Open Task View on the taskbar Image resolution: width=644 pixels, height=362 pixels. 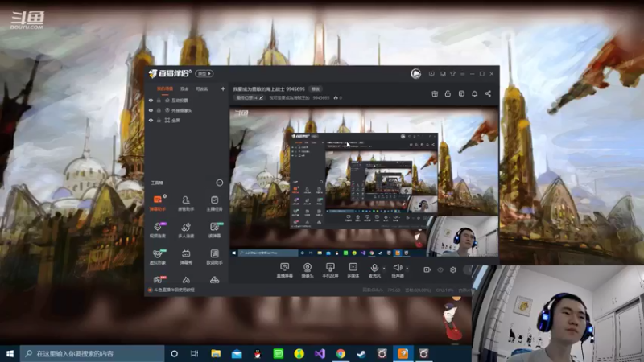195,353
